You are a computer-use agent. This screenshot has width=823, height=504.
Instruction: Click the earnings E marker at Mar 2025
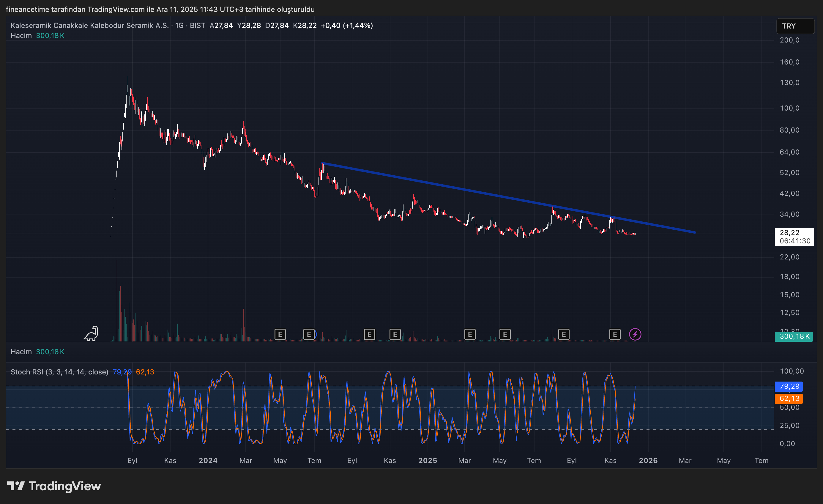[470, 334]
